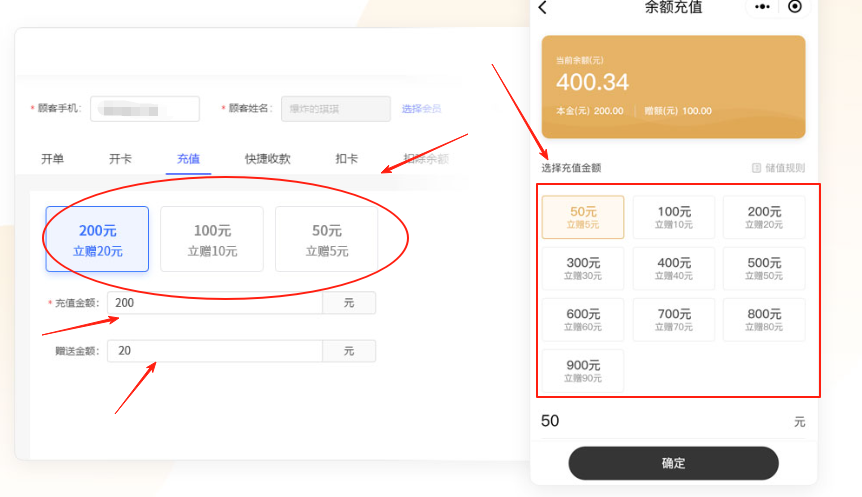Select mobile 900元 立赠90元 option
This screenshot has height=497, width=862.
[x=583, y=371]
